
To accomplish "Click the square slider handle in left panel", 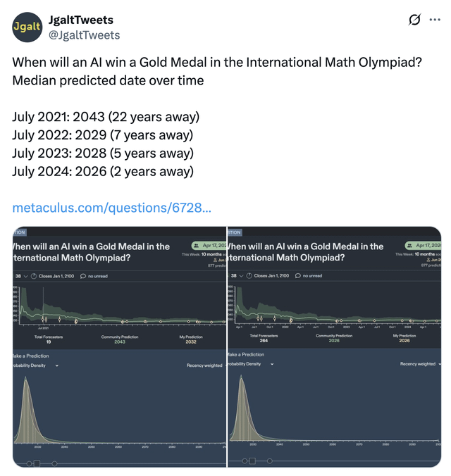I will pyautogui.click(x=37, y=463).
